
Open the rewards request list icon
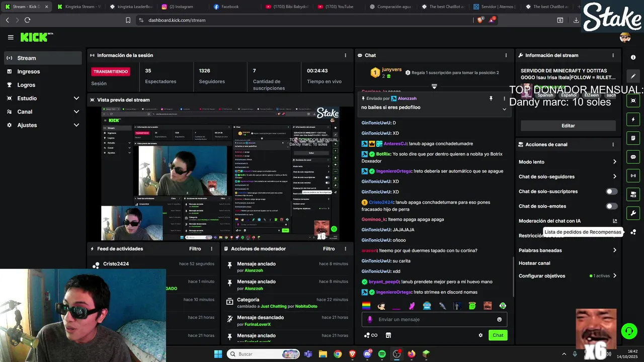(633, 232)
